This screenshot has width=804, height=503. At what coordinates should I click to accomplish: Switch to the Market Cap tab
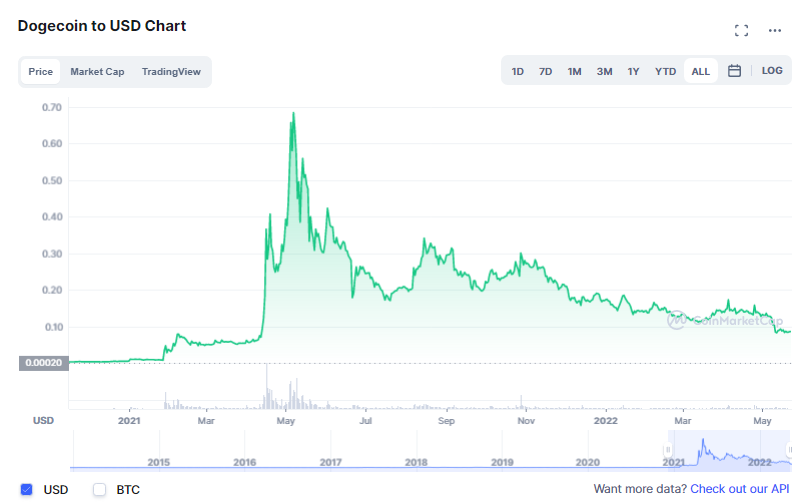(x=97, y=72)
